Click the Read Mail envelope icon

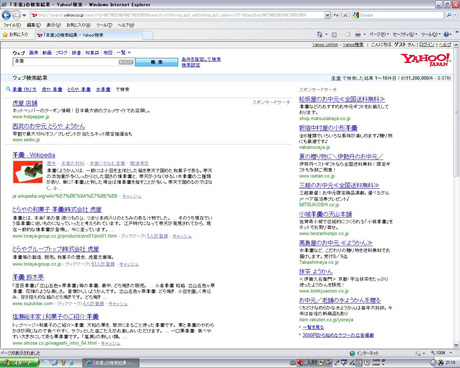[348, 34]
